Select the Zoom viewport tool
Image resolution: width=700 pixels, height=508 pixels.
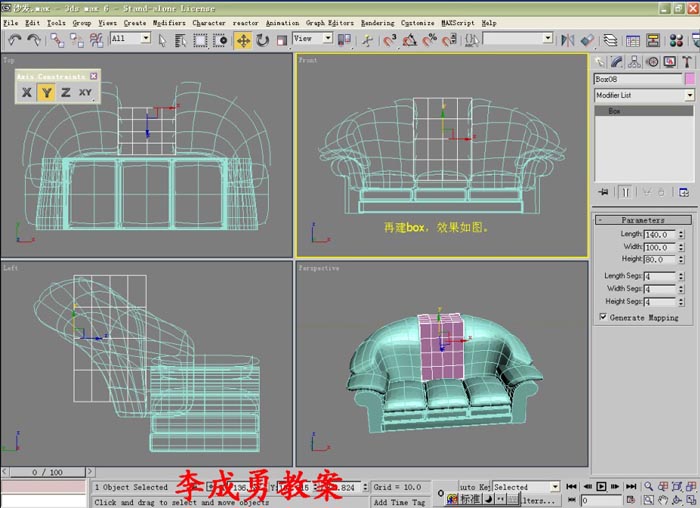[649, 486]
